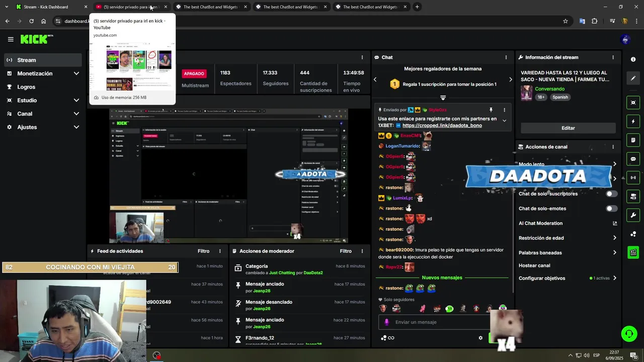Screen dimensions: 644x362
Task: Select the green blob emote in emote bar
Action: coord(449,309)
